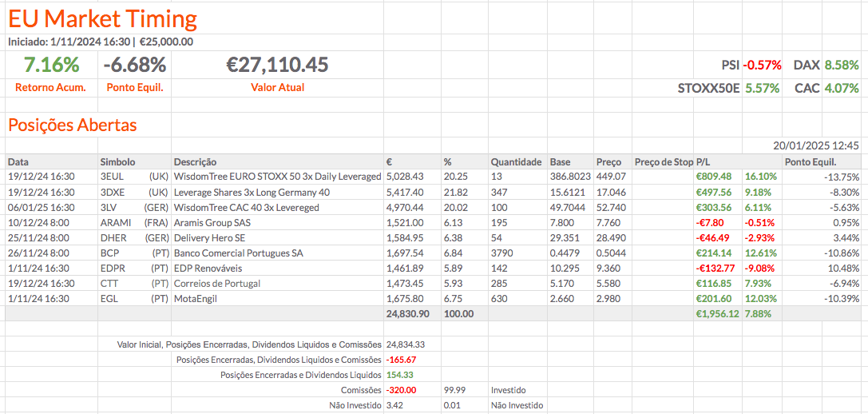
Task: Click the Simbolo column header
Action: [x=118, y=161]
